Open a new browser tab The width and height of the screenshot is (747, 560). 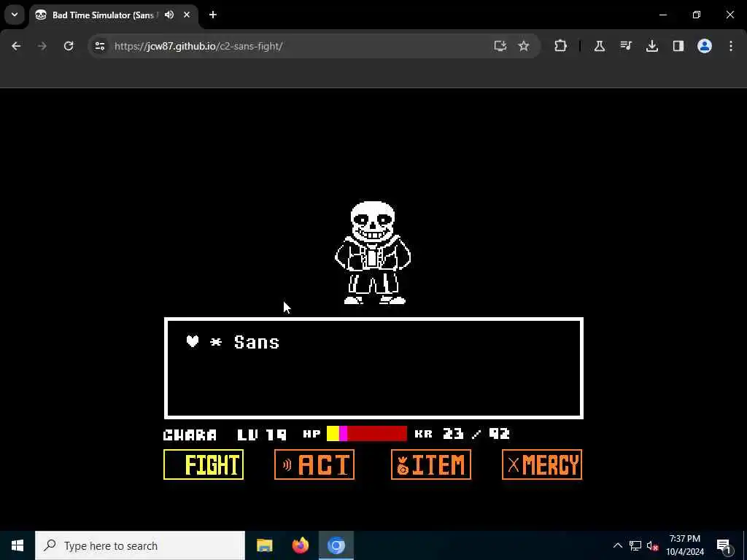point(213,15)
